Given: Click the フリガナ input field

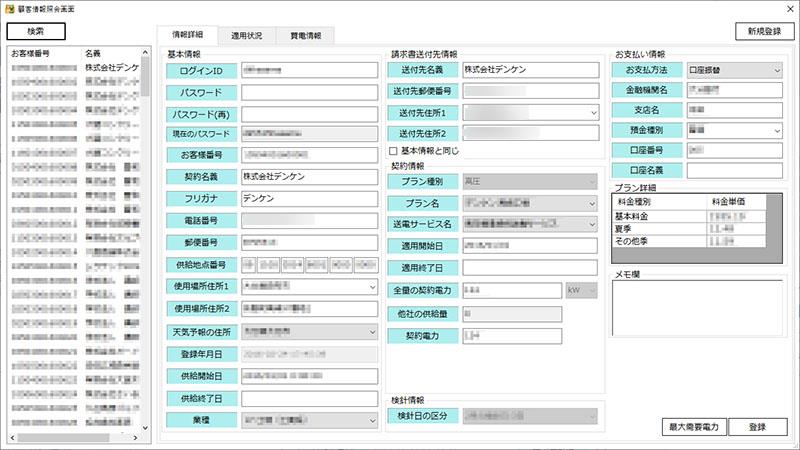Looking at the screenshot, I should click(x=310, y=198).
